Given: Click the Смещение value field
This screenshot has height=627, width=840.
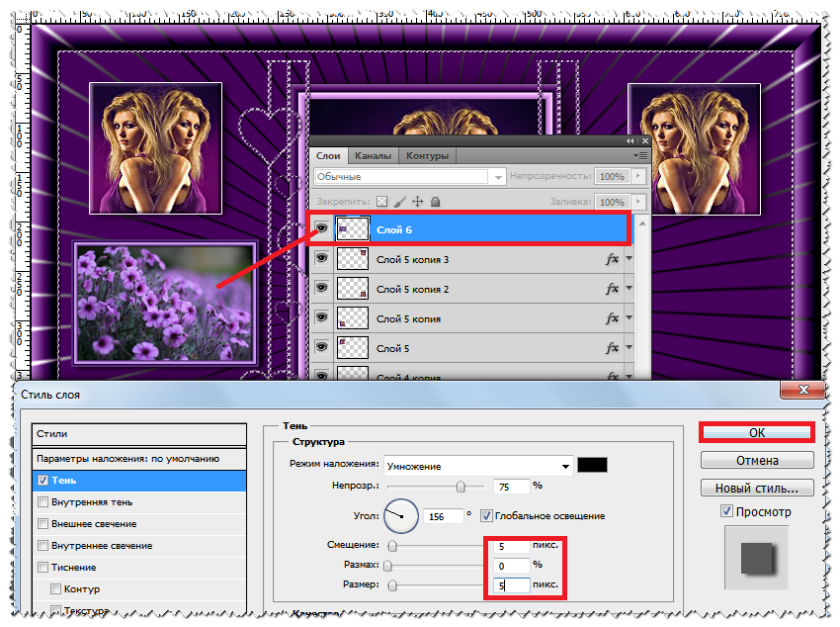Looking at the screenshot, I should point(512,546).
